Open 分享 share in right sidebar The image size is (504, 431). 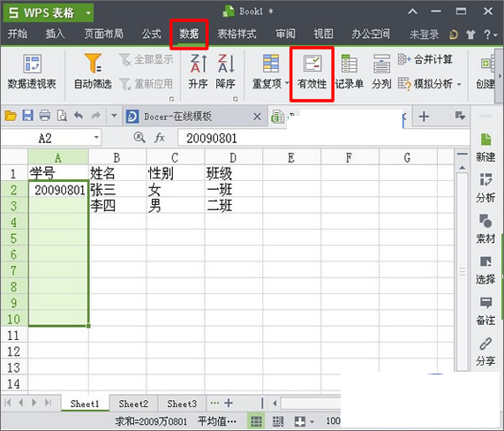485,352
